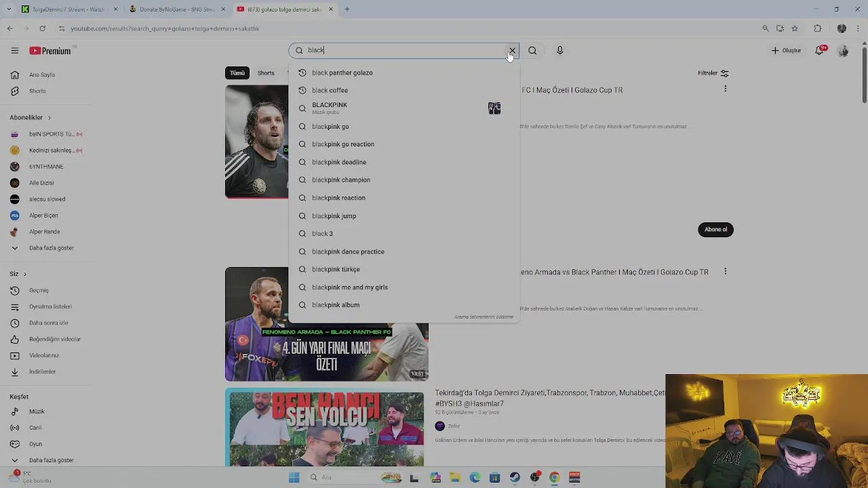Viewport: 868px width, 488px height.
Task: Choose the 'blackpink jump' suggestion
Action: (x=403, y=216)
